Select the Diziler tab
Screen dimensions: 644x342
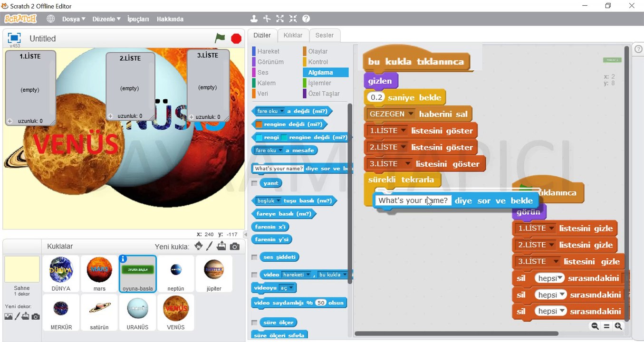pyautogui.click(x=262, y=35)
